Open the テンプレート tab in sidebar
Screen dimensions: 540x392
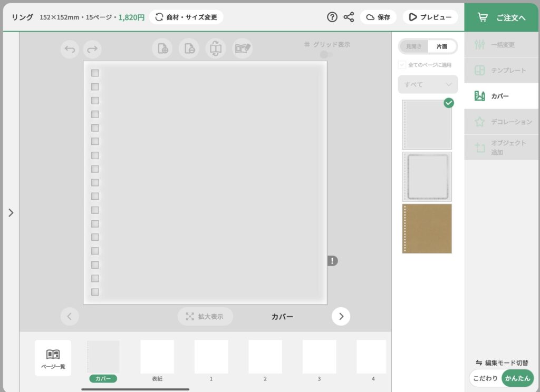click(501, 70)
